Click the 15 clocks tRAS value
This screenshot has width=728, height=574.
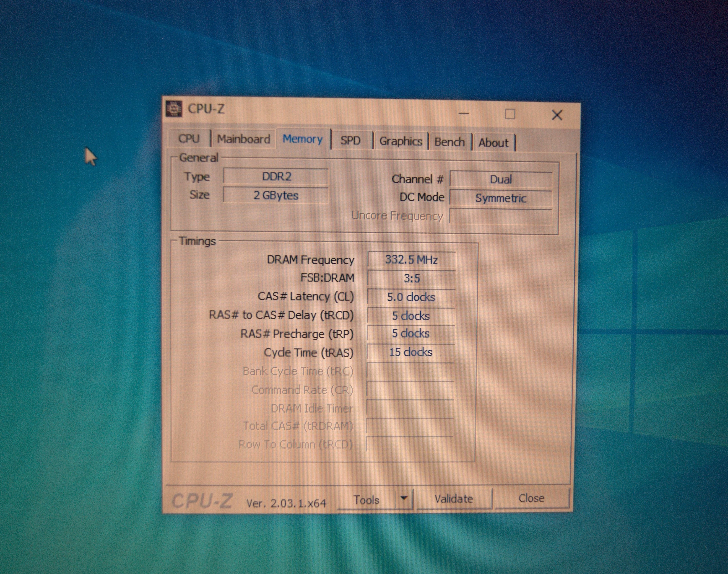411,352
